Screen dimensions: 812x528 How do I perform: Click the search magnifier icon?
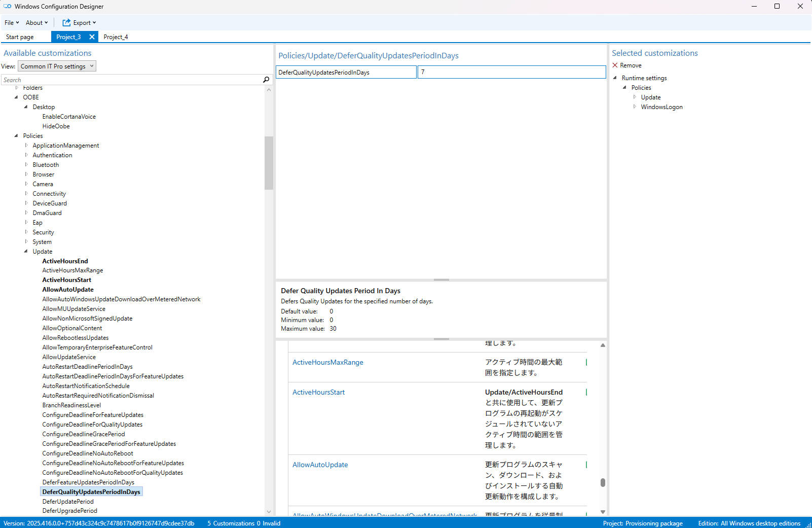point(266,80)
